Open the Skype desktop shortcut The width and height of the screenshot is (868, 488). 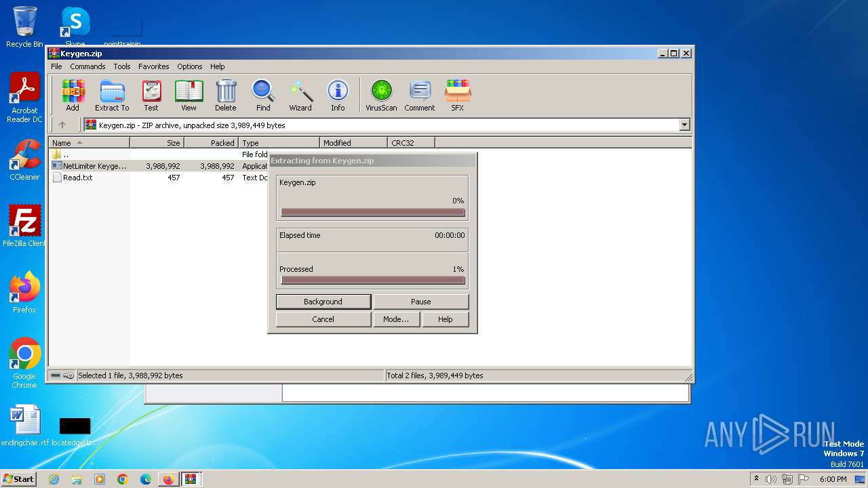(x=75, y=27)
